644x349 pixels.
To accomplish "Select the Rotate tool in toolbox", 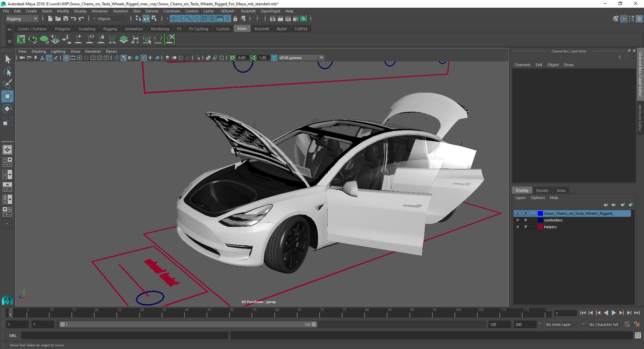I will click(7, 109).
